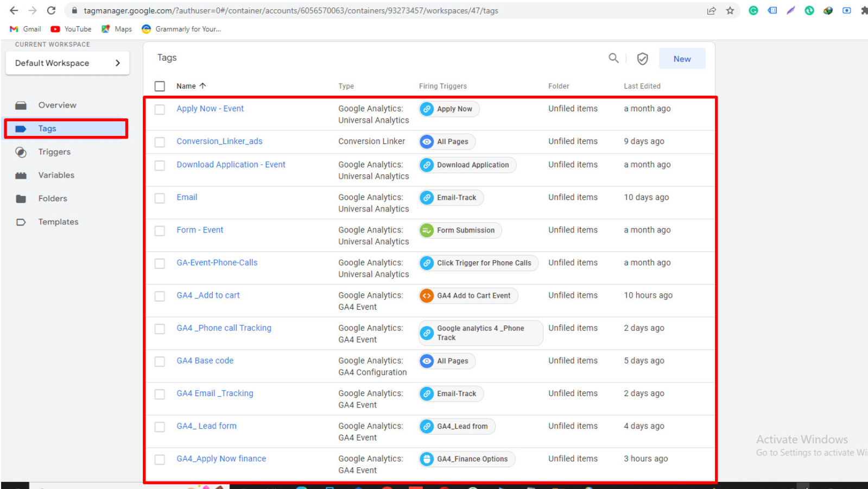Click the Triggers icon in sidebar
Screen dimensions: 868x489
click(21, 152)
